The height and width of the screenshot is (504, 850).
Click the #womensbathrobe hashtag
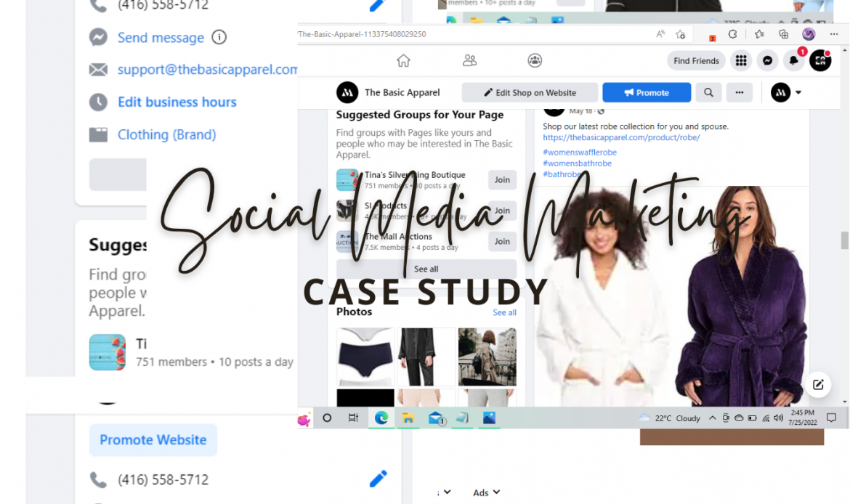point(577,163)
